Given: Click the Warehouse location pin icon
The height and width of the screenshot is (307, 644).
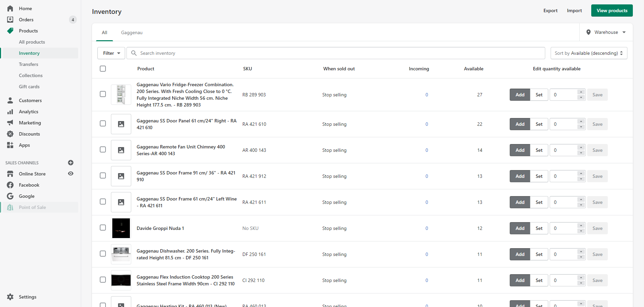Looking at the screenshot, I should (589, 32).
